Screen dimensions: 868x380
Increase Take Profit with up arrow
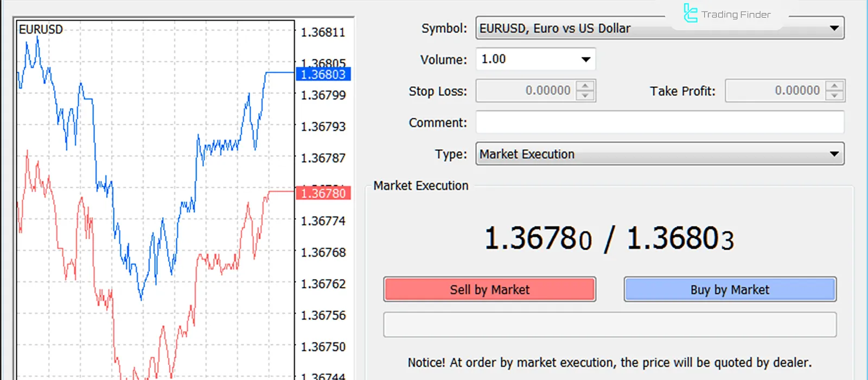pos(834,86)
